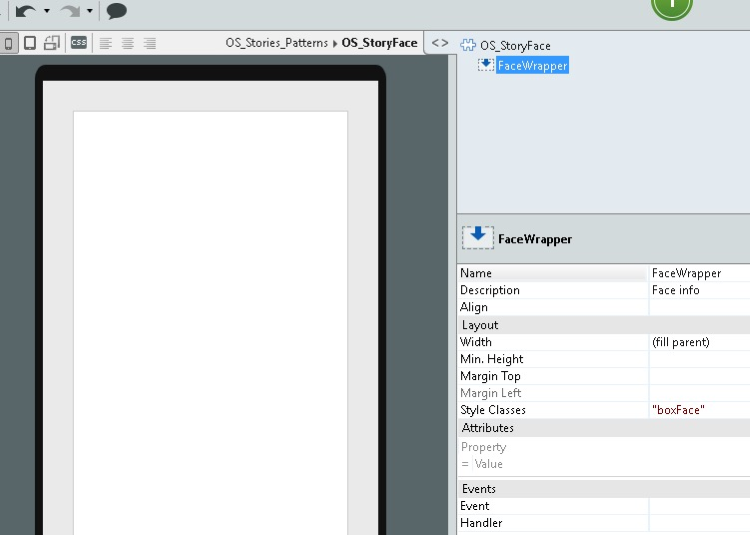This screenshot has width=750, height=535.
Task: Click the Name property FaceWrapper field
Action: pos(698,273)
